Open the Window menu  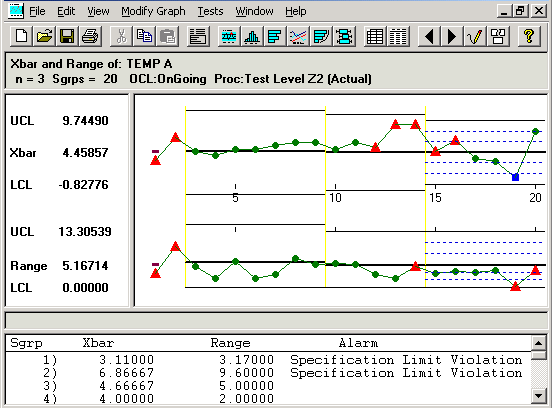pyautogui.click(x=254, y=11)
